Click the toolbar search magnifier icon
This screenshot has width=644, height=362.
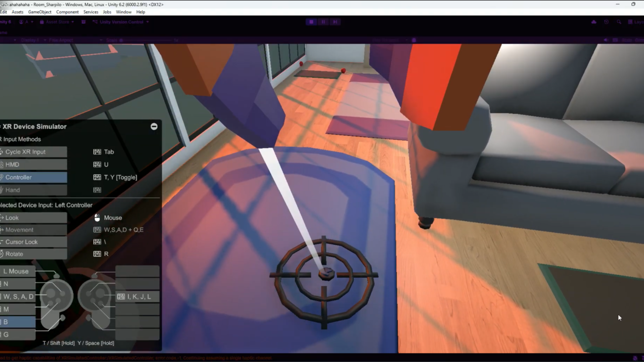click(619, 22)
